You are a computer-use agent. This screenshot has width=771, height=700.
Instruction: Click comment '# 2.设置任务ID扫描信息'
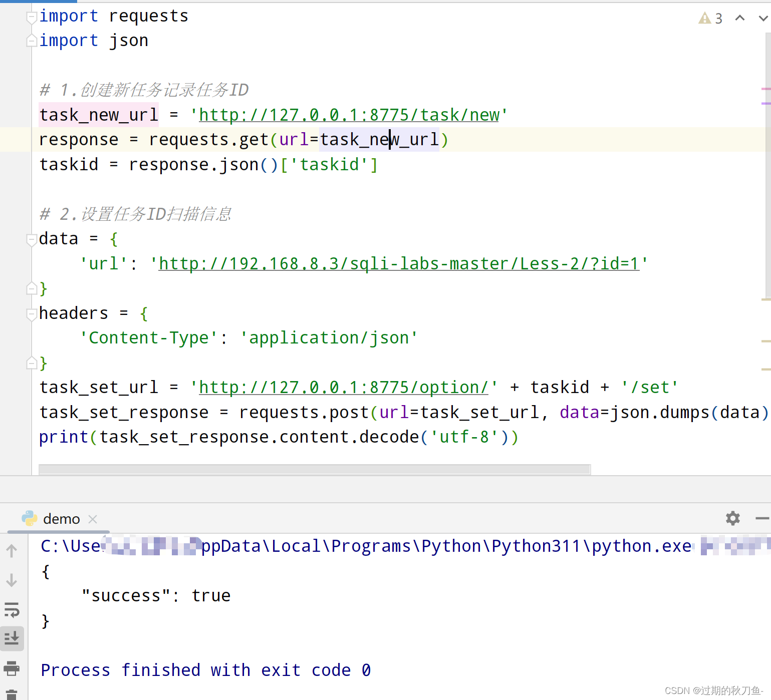[x=135, y=214]
